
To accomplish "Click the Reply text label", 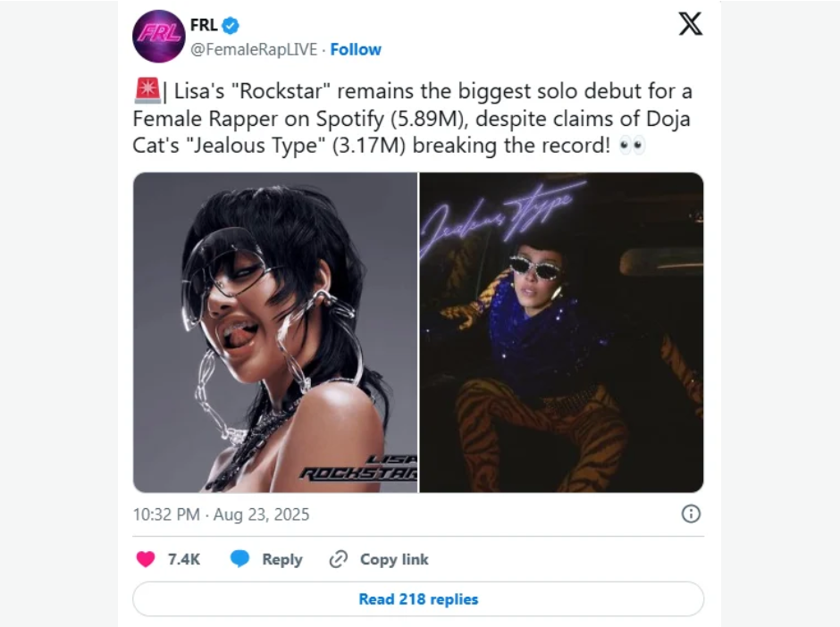I will 282,559.
